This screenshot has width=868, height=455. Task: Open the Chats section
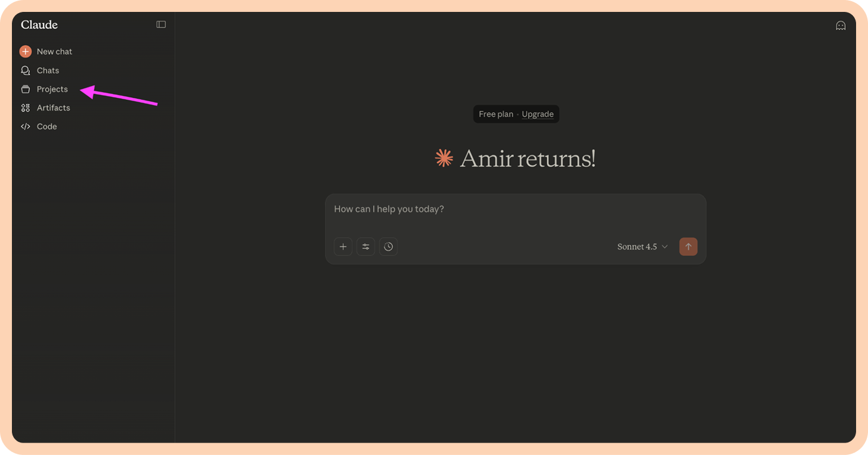(48, 70)
